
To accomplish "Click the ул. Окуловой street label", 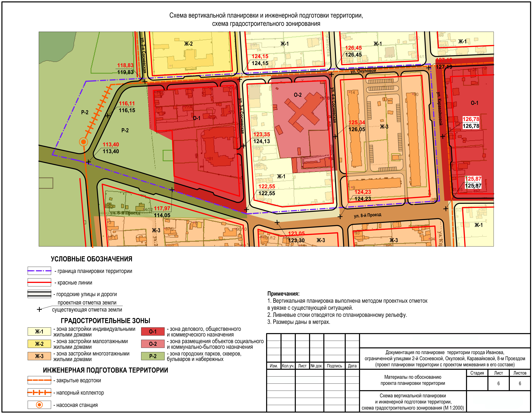I will 363,71.
